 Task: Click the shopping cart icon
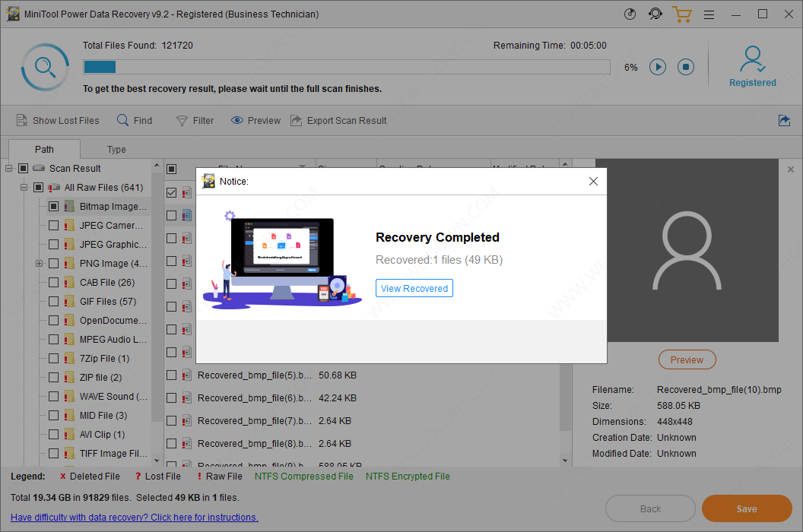point(681,14)
